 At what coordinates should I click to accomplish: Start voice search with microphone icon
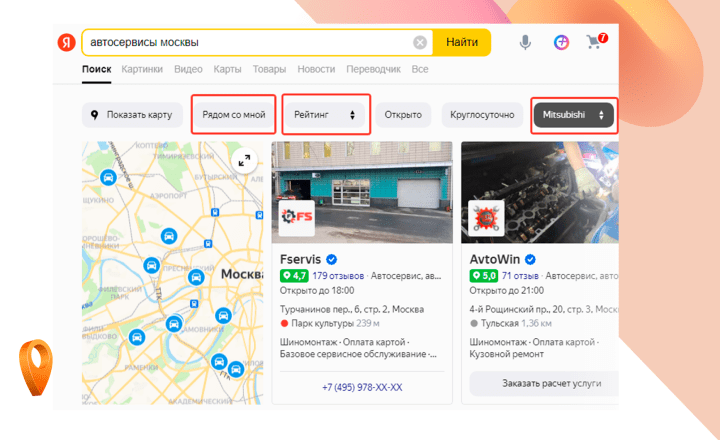tap(525, 42)
